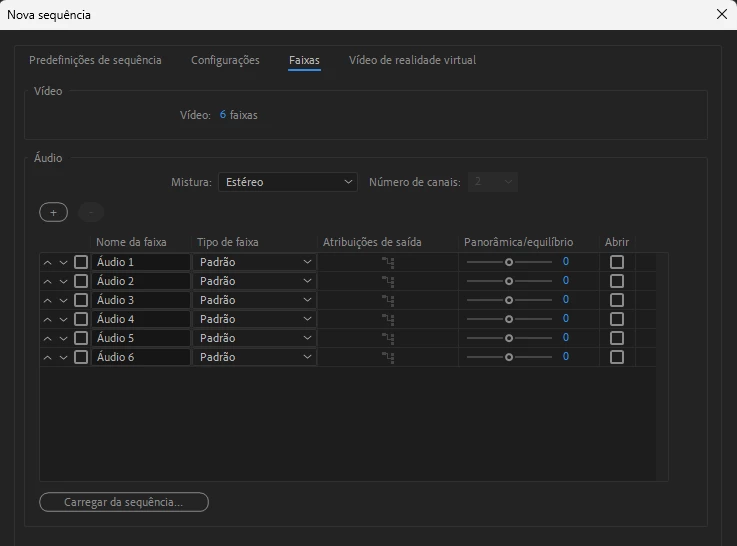Select the Áudio 6 row checkbox
Image resolution: width=737 pixels, height=546 pixels.
tap(81, 357)
